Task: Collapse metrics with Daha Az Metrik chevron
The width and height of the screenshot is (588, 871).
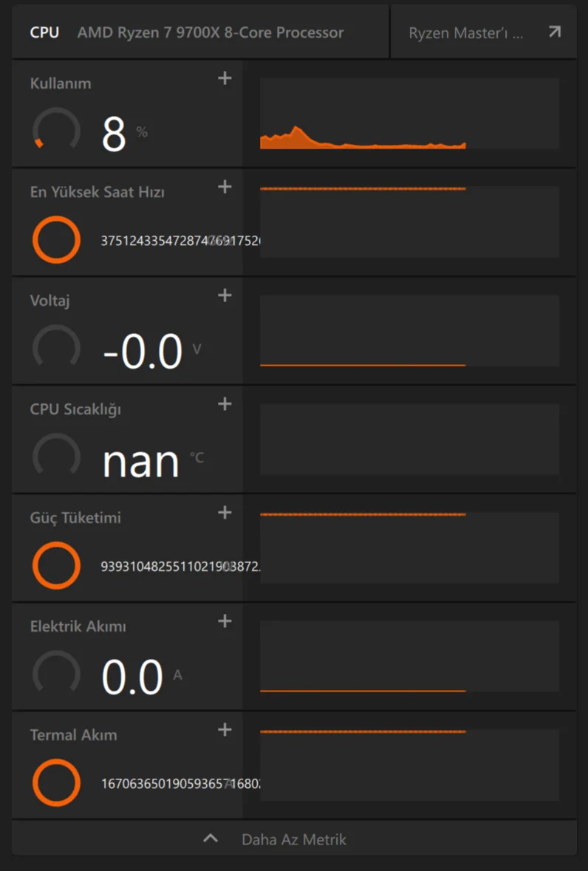Action: (x=211, y=838)
